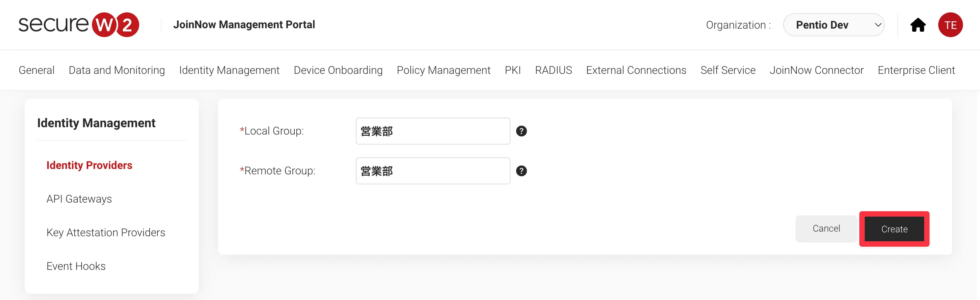Click the JoinNow Management Portal title
The image size is (980, 300).
coord(244,25)
